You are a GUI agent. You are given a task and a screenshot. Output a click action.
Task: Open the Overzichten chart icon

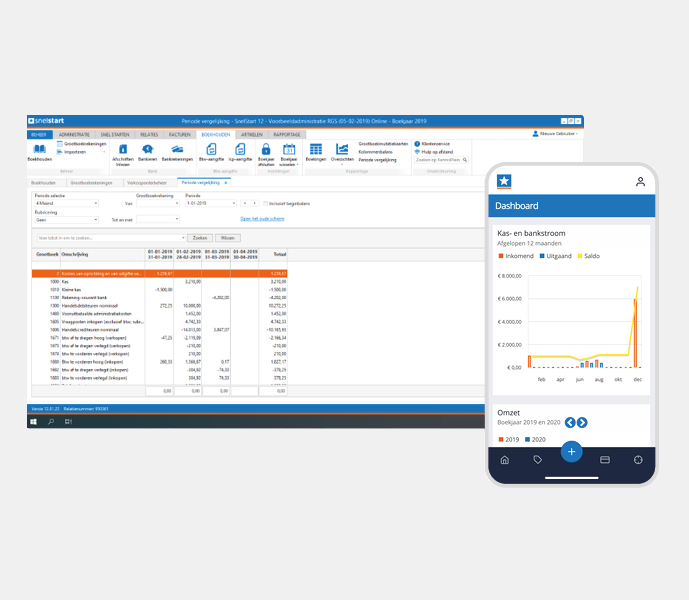point(342,149)
